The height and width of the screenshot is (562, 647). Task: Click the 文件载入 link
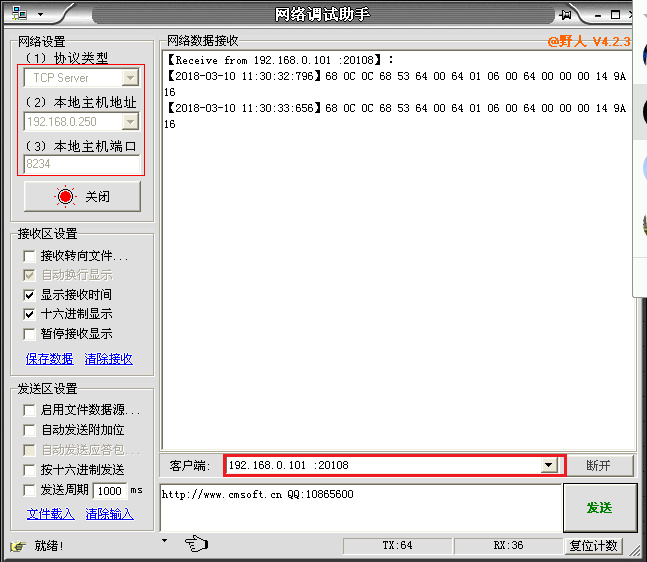pos(50,514)
